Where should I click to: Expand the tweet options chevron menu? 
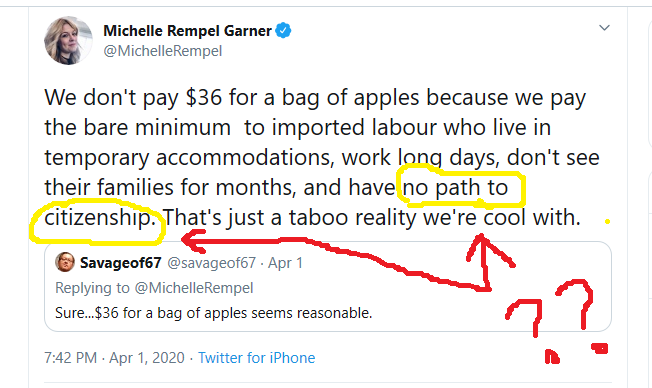click(604, 28)
